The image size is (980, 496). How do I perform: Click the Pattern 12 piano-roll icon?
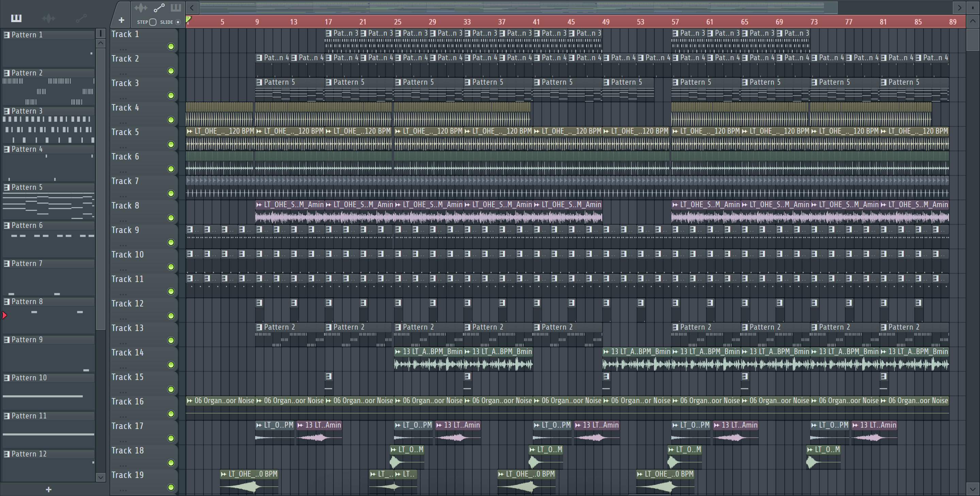tap(6, 454)
